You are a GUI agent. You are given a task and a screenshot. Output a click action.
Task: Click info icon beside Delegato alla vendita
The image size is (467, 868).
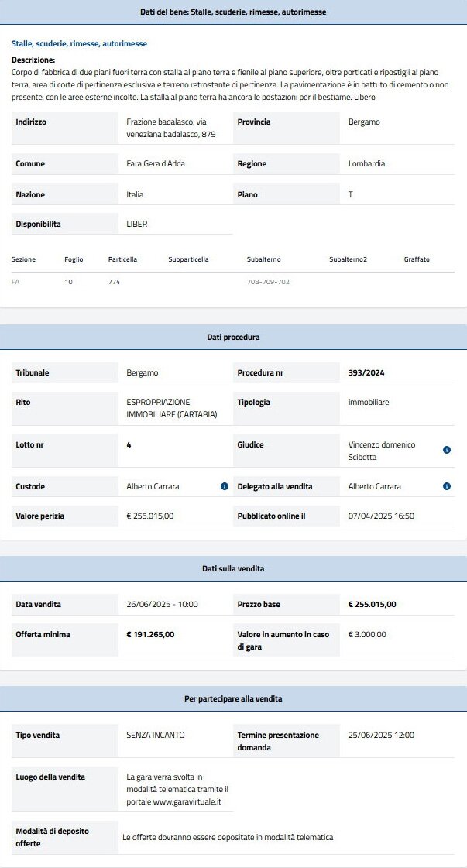(x=447, y=486)
